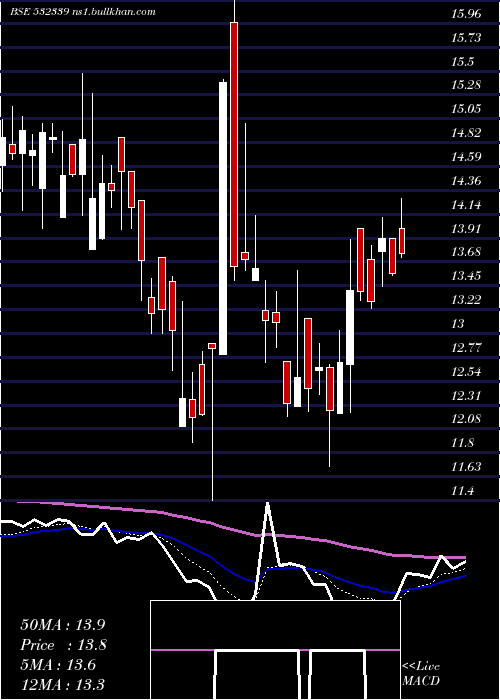
Task: Click the 13.22 price axis label
Action: 466,300
